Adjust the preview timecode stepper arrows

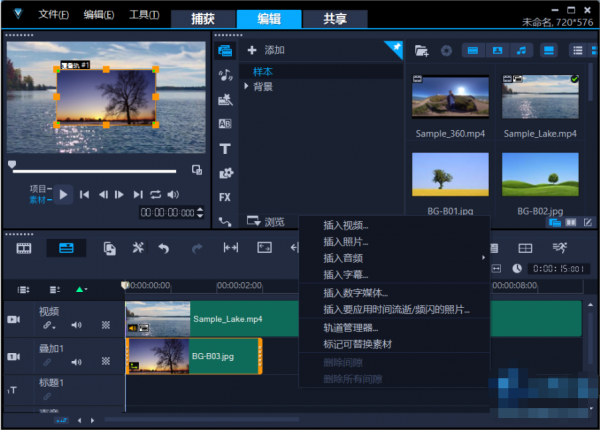tap(200, 212)
